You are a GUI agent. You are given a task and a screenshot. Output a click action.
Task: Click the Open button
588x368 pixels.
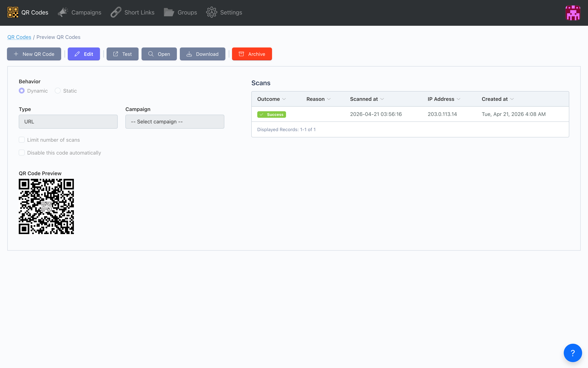pos(159,54)
